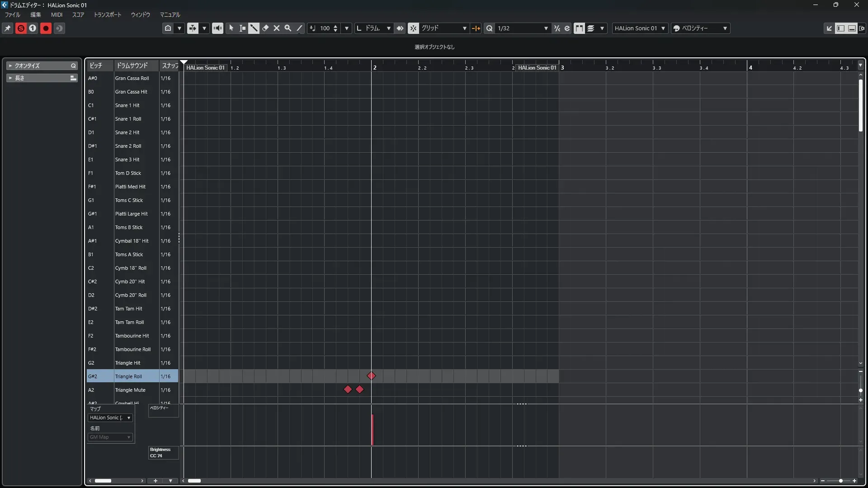Select the Erase tool
Screen dimensions: 868x488
tap(265, 28)
